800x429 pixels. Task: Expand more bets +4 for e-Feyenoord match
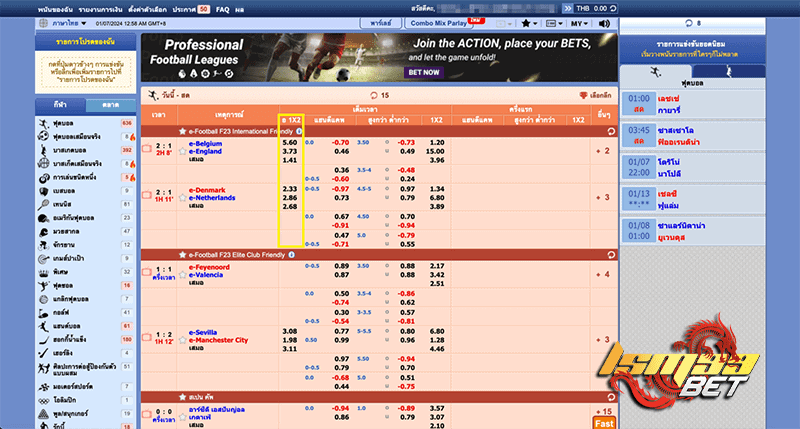(603, 274)
